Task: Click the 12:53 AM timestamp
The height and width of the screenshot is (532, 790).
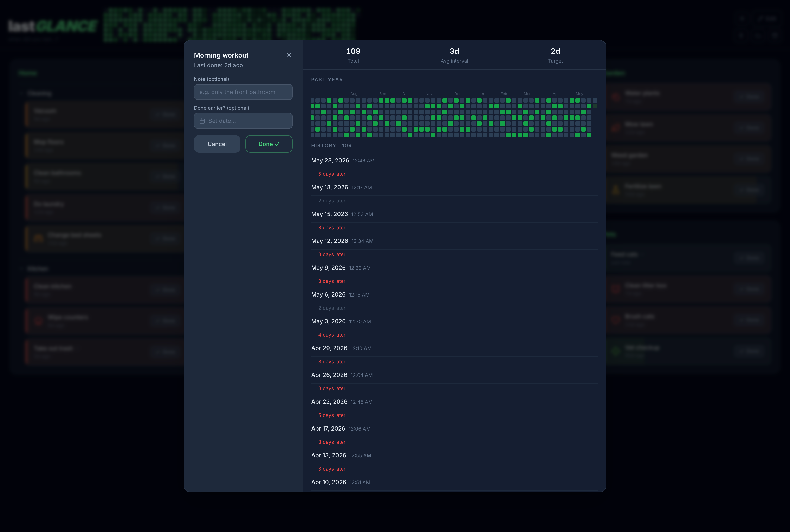Action: click(x=362, y=214)
